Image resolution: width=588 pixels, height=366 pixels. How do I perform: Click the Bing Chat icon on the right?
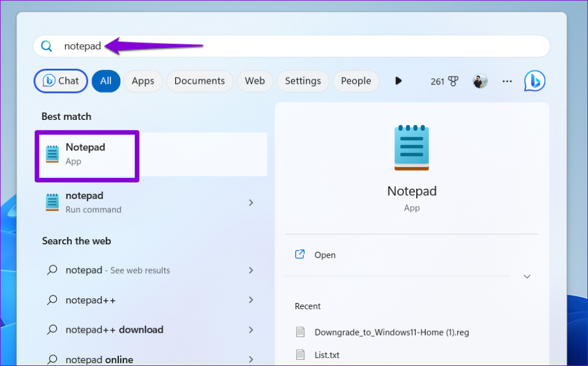click(x=534, y=81)
